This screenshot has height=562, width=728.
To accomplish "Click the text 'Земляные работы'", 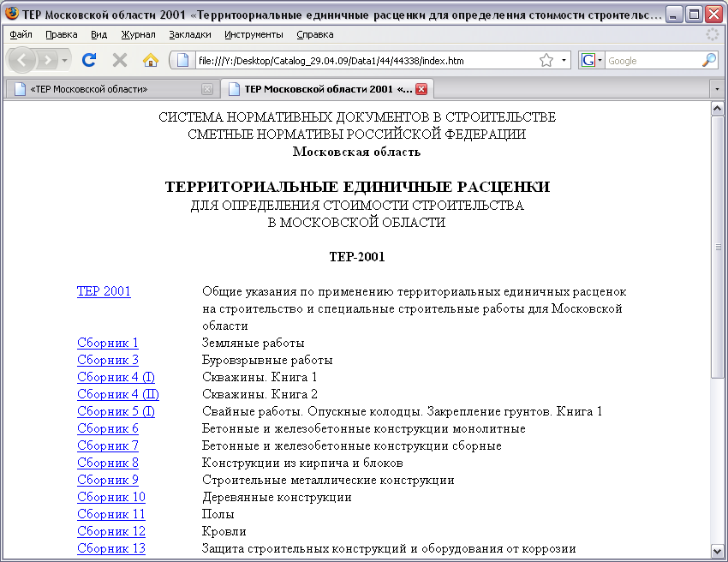I will point(253,343).
